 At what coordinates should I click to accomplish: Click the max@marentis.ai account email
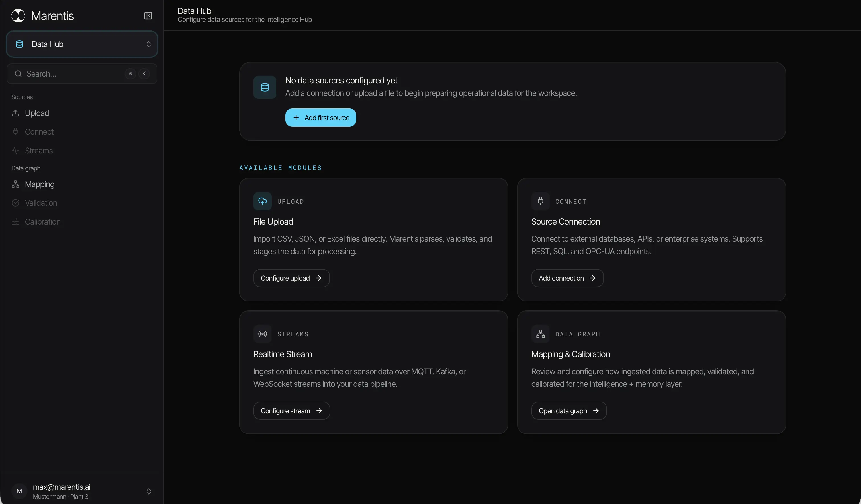pyautogui.click(x=62, y=487)
